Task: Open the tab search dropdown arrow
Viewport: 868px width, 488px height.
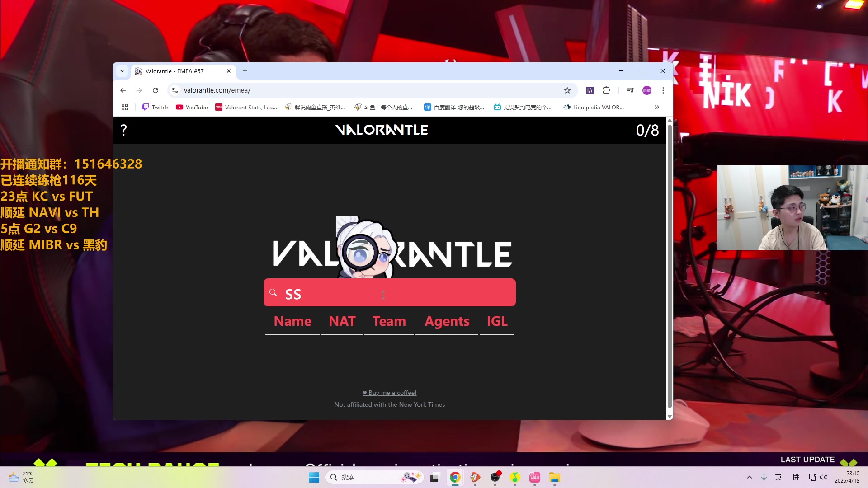Action: tap(122, 71)
